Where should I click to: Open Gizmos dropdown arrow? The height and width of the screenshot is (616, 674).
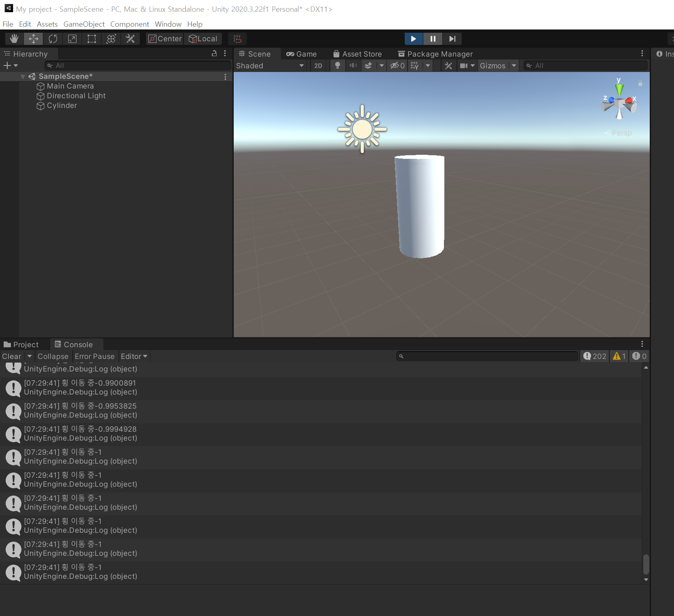(x=514, y=65)
